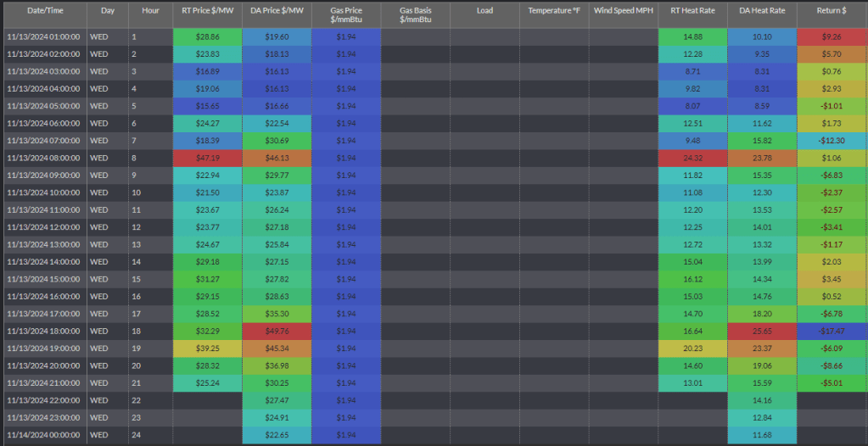Sort by the DA Heat Rate header
Viewport: 868px width, 446px height.
[761, 10]
